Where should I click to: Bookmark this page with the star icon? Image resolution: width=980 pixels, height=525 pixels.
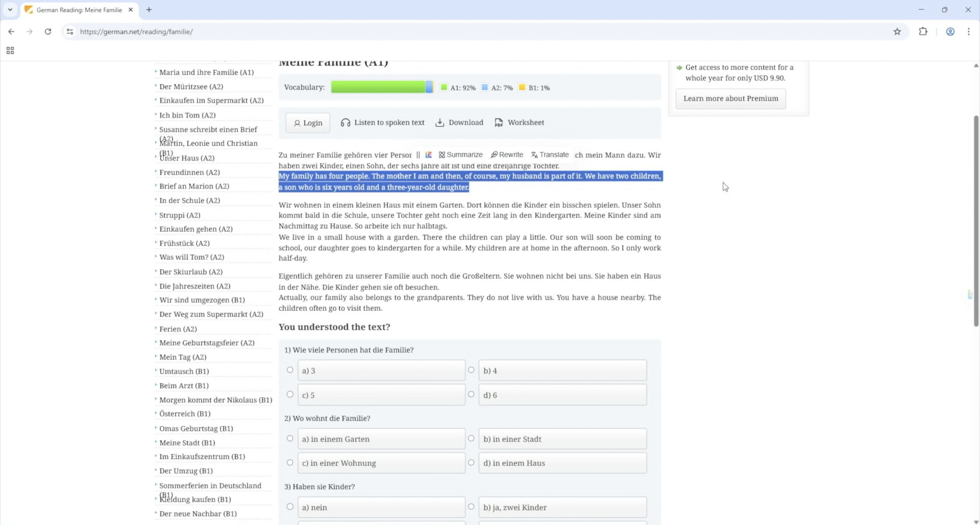click(897, 32)
